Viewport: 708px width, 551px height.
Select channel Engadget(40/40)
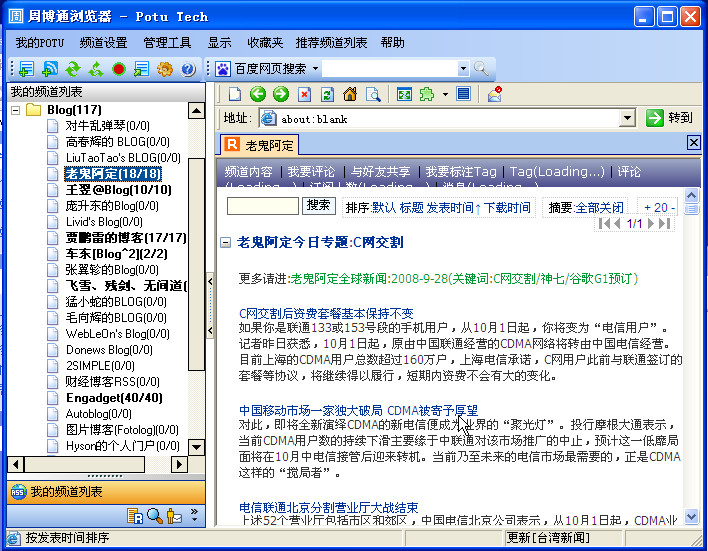(x=114, y=398)
